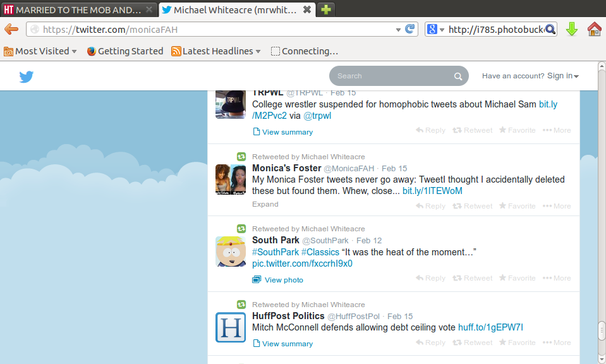View summary of HuffPost Politics tweet
The height and width of the screenshot is (364, 606).
[x=283, y=344]
